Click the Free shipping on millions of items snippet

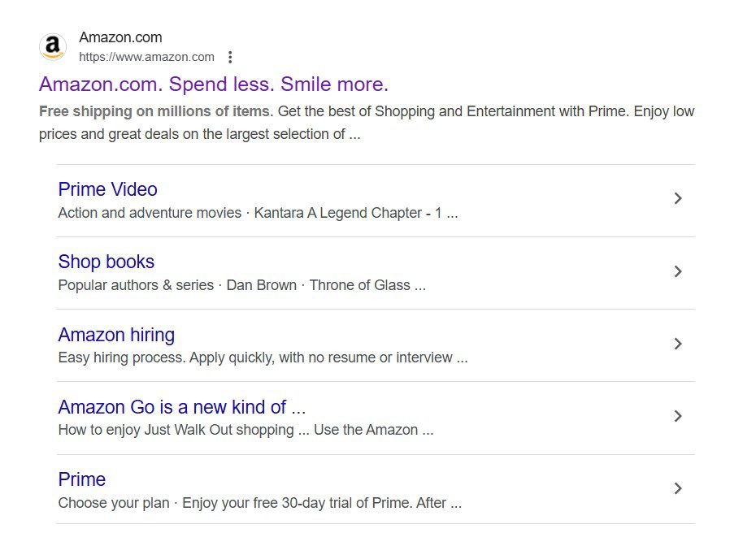pos(154,111)
